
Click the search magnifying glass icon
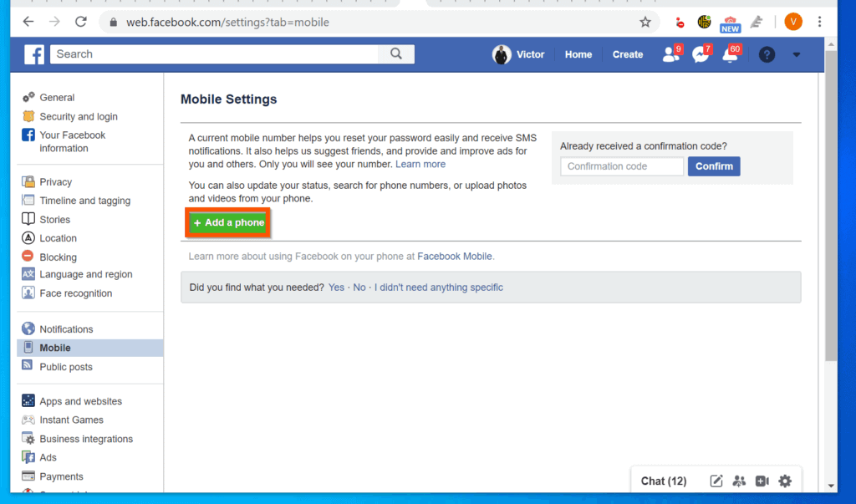(x=396, y=53)
